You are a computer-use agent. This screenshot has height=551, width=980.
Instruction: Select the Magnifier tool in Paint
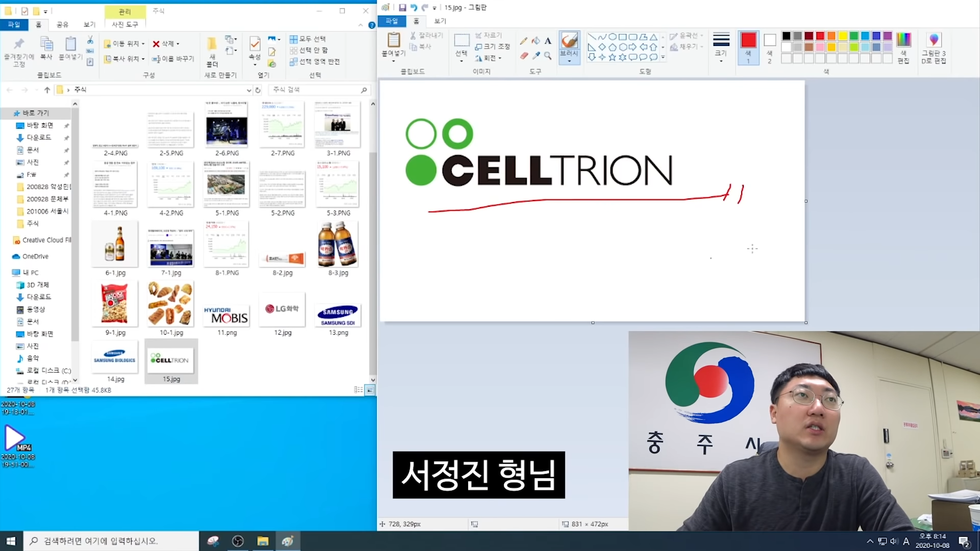(548, 56)
